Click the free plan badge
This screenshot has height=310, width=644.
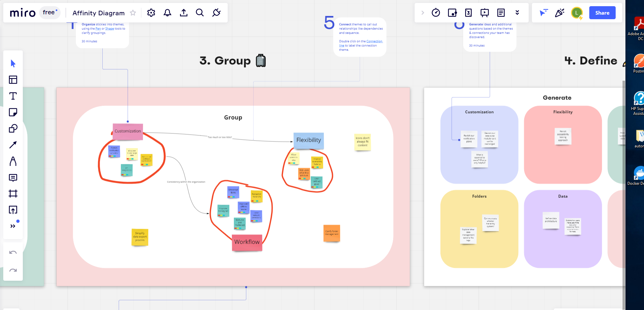coord(50,13)
